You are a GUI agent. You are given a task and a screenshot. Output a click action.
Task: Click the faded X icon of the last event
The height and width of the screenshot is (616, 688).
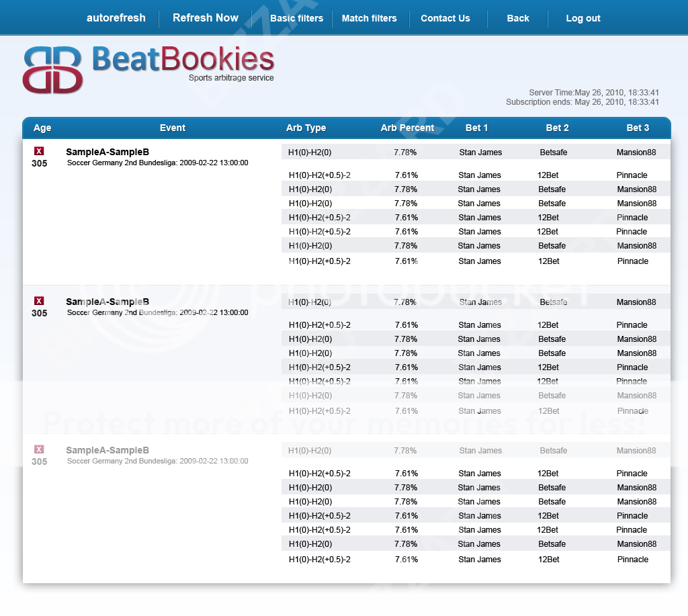pyautogui.click(x=39, y=449)
